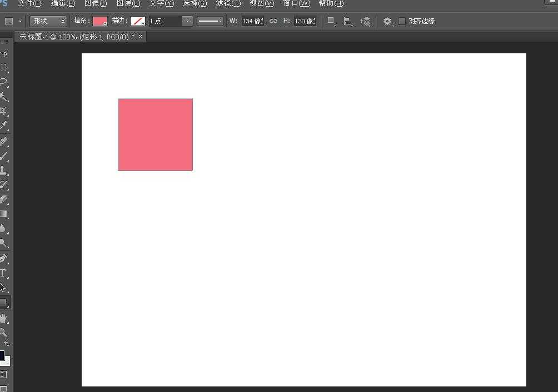The height and width of the screenshot is (392, 558).
Task: Choose the Crop tool
Action: tap(3, 111)
